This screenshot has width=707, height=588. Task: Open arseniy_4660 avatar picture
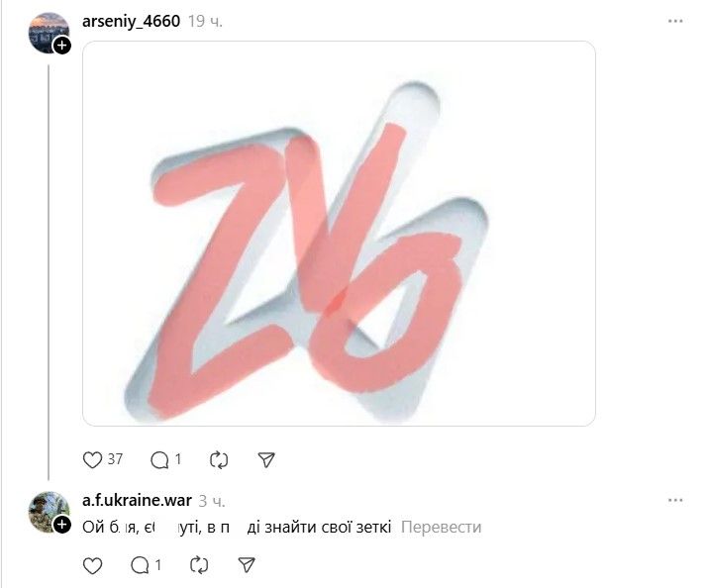[x=49, y=33]
